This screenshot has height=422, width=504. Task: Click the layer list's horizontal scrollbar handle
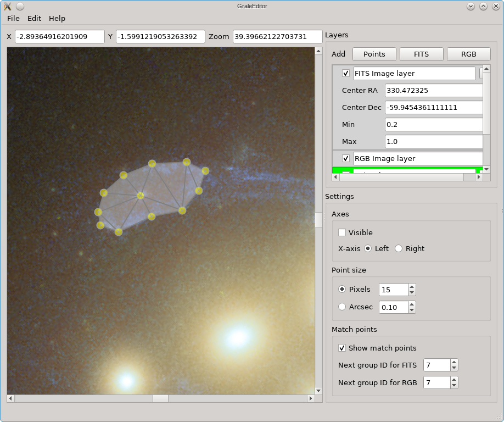tap(402, 177)
